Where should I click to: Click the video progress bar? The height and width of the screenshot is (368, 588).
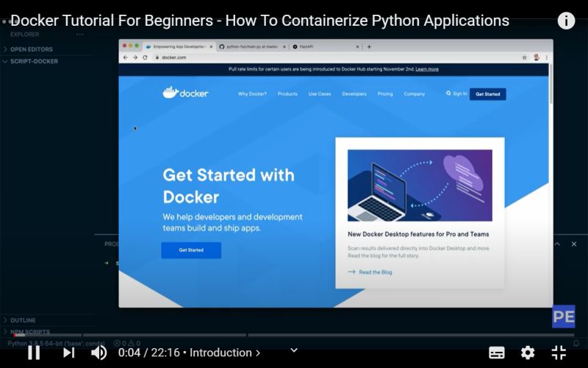294,335
